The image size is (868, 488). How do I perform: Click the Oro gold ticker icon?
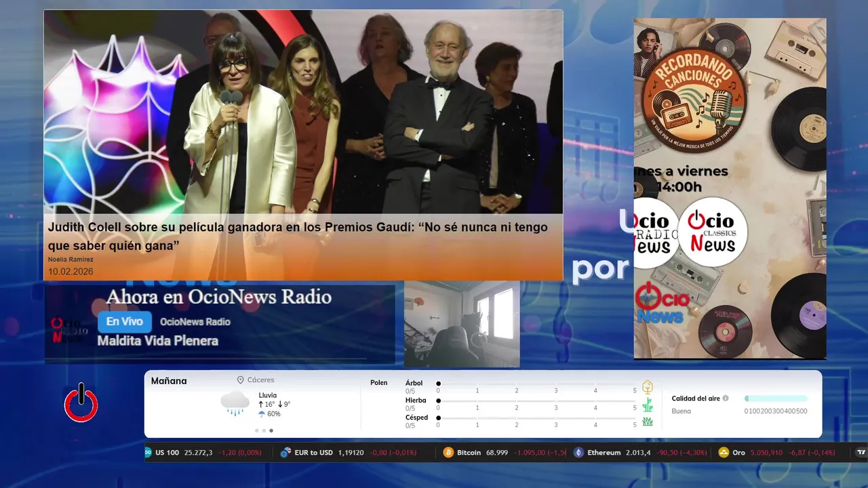pos(724,453)
